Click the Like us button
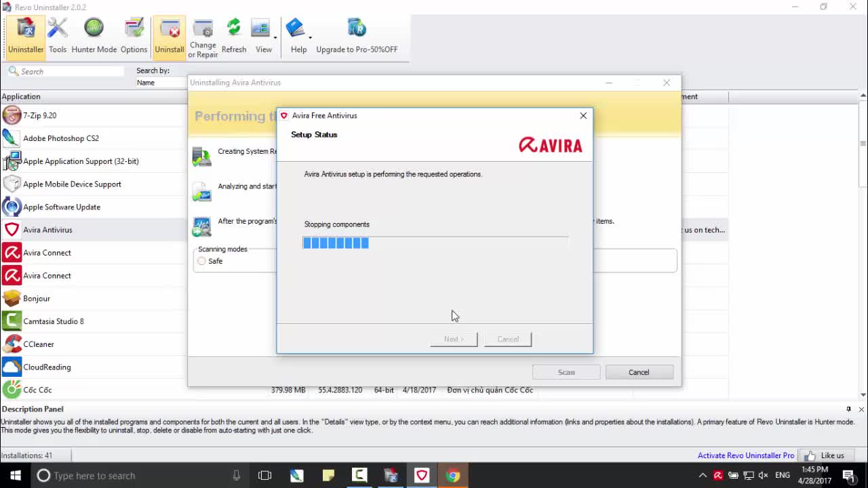The height and width of the screenshot is (488, 868). click(x=826, y=455)
